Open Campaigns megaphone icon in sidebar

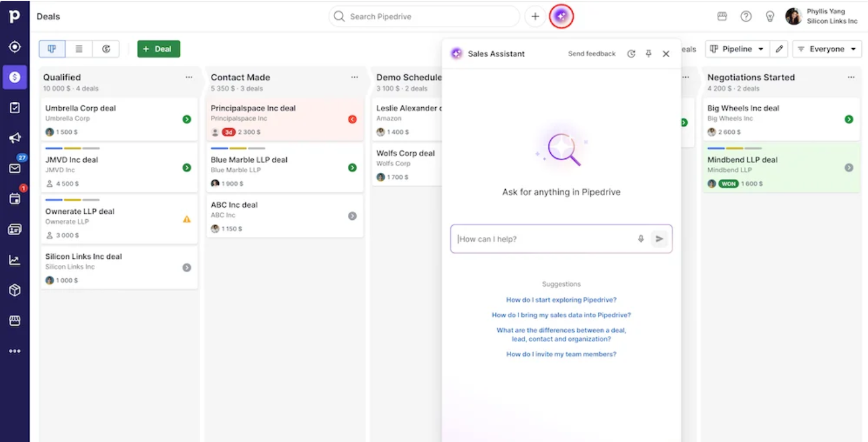click(14, 139)
